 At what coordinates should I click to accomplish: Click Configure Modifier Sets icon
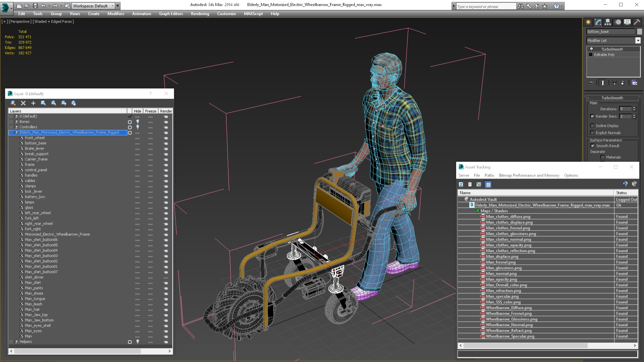(635, 83)
